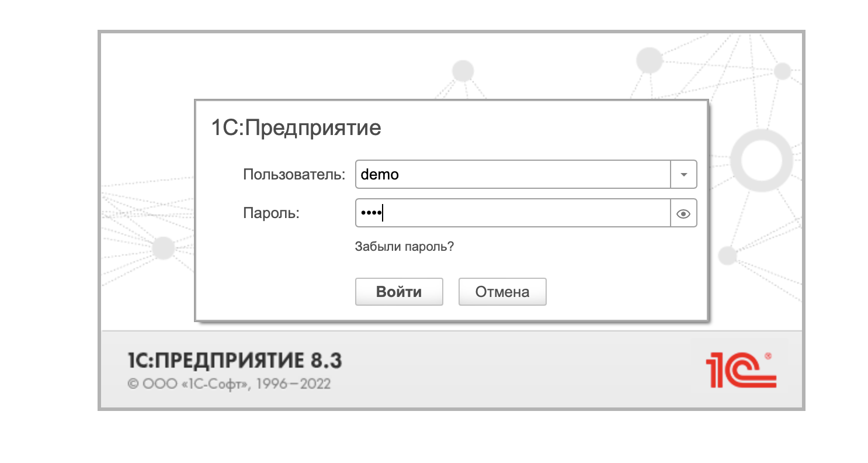
Task: Open the Пользователь dropdown list
Action: [683, 175]
